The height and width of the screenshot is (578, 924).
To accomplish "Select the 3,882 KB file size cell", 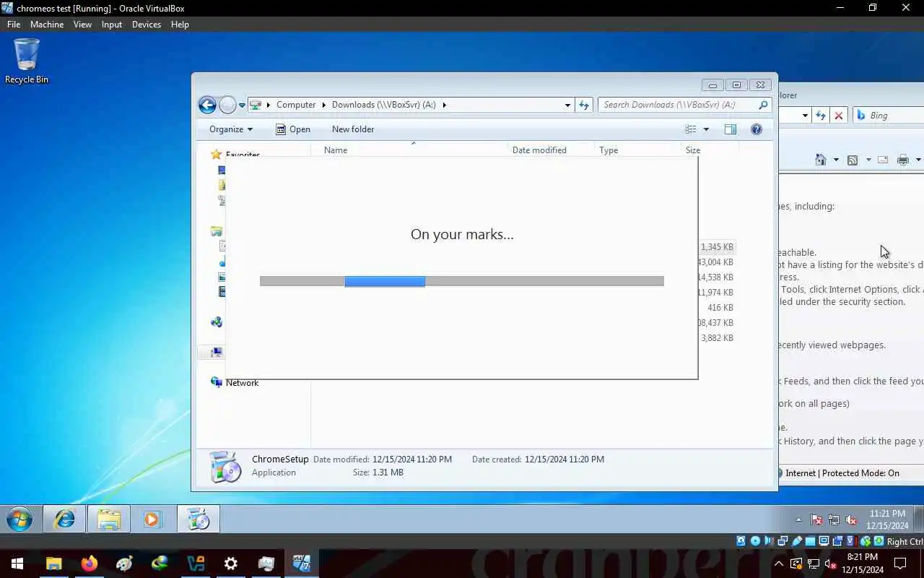I will point(716,338).
